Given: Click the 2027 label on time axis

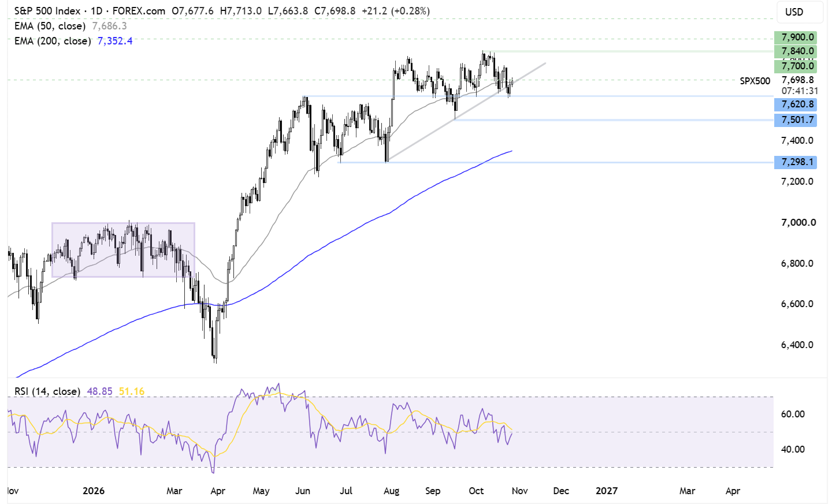Looking at the screenshot, I should [607, 491].
